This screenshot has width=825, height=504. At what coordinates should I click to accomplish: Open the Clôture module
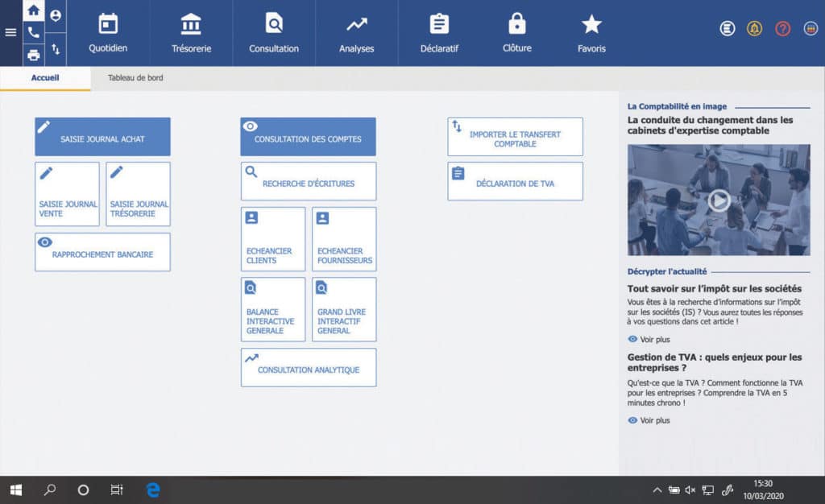point(516,32)
